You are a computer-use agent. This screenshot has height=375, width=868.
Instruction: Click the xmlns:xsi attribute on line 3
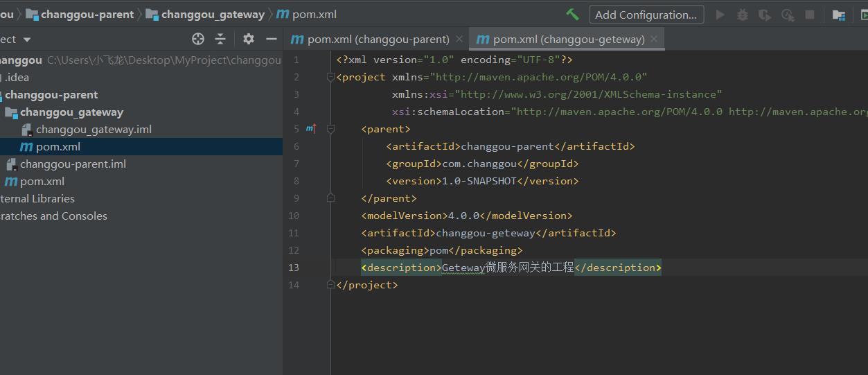(x=557, y=94)
